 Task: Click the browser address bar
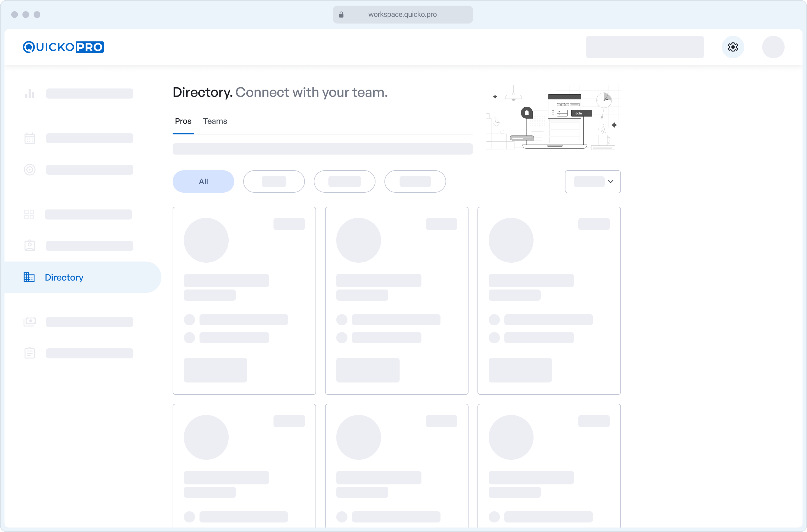[x=402, y=15]
